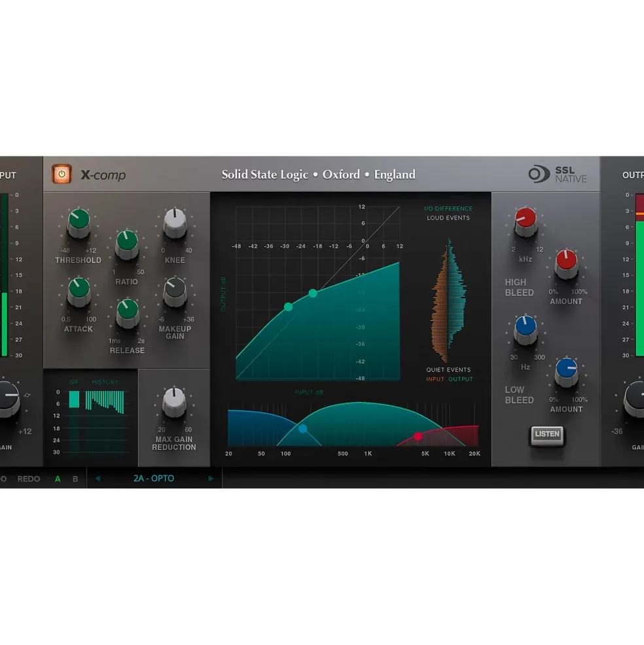This screenshot has width=644, height=645.
Task: Select next preset with right arrow
Action: point(211,479)
